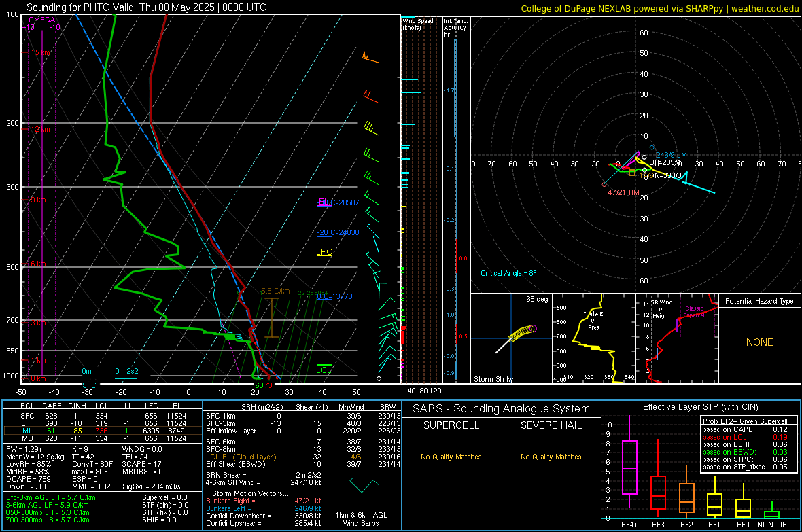Select the 'TEI = 24' value
The width and height of the screenshot is (802, 532).
click(135, 457)
